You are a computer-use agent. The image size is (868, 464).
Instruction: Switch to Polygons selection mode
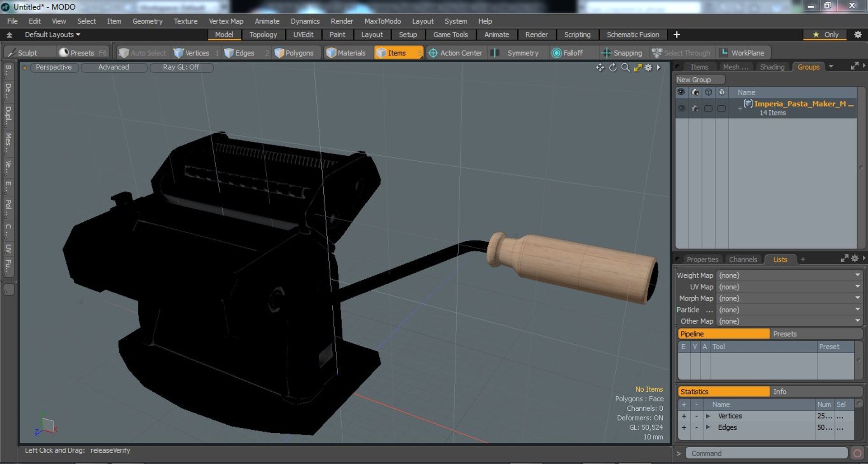tap(294, 53)
